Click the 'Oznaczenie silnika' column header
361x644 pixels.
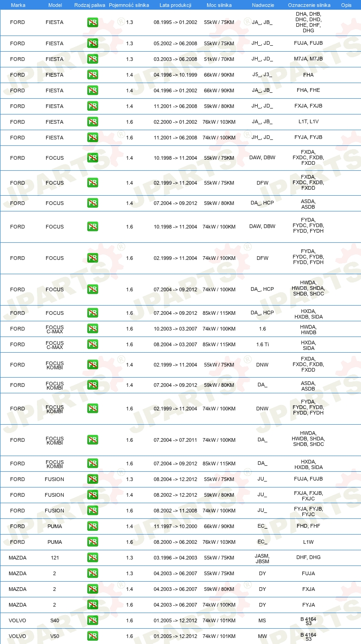tap(309, 5)
